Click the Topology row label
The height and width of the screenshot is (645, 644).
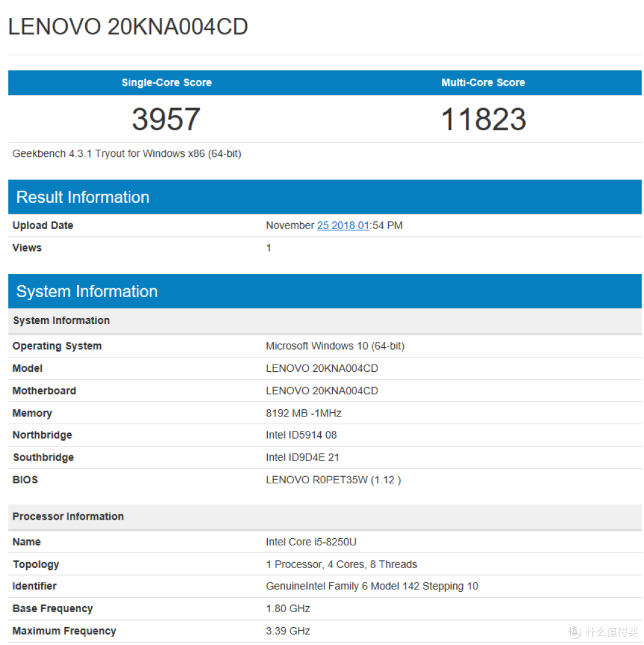pyautogui.click(x=36, y=564)
